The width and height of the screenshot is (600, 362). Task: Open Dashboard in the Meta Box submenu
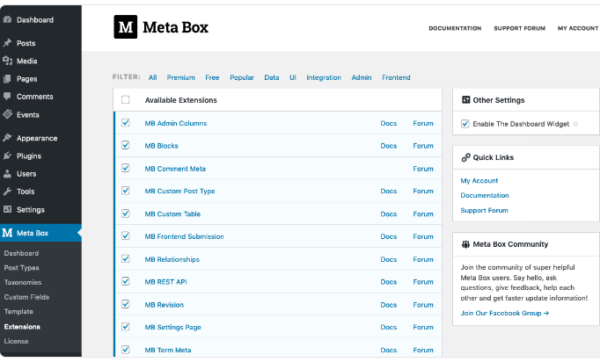(21, 253)
